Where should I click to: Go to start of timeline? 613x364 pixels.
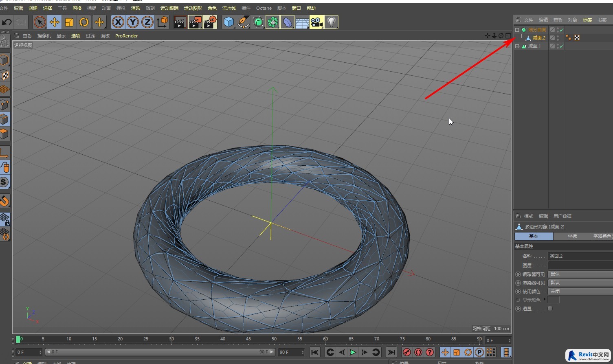point(314,352)
